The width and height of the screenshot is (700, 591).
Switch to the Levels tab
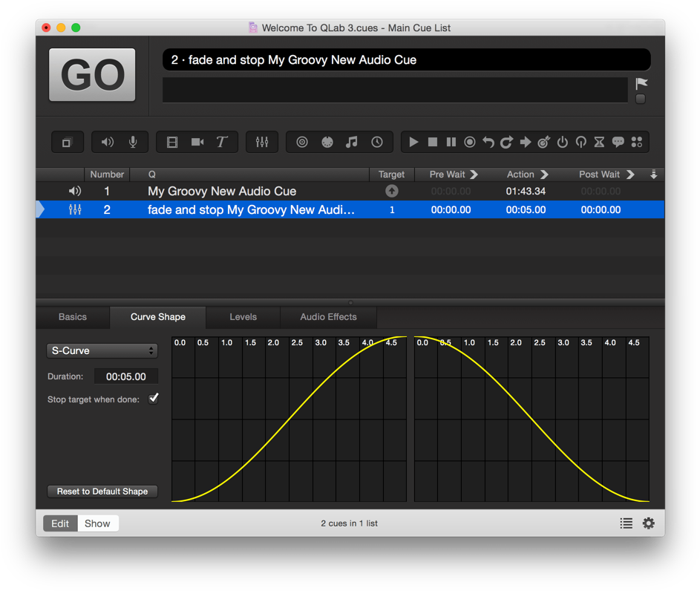(243, 317)
